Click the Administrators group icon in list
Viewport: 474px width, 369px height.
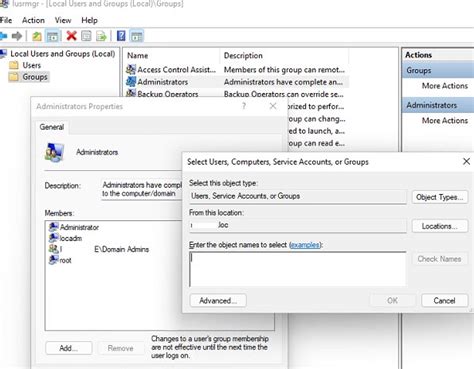click(131, 82)
